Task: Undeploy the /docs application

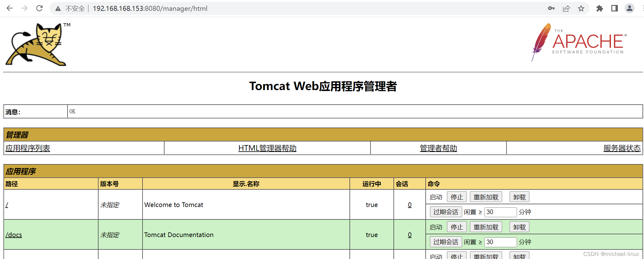Action: (x=519, y=227)
